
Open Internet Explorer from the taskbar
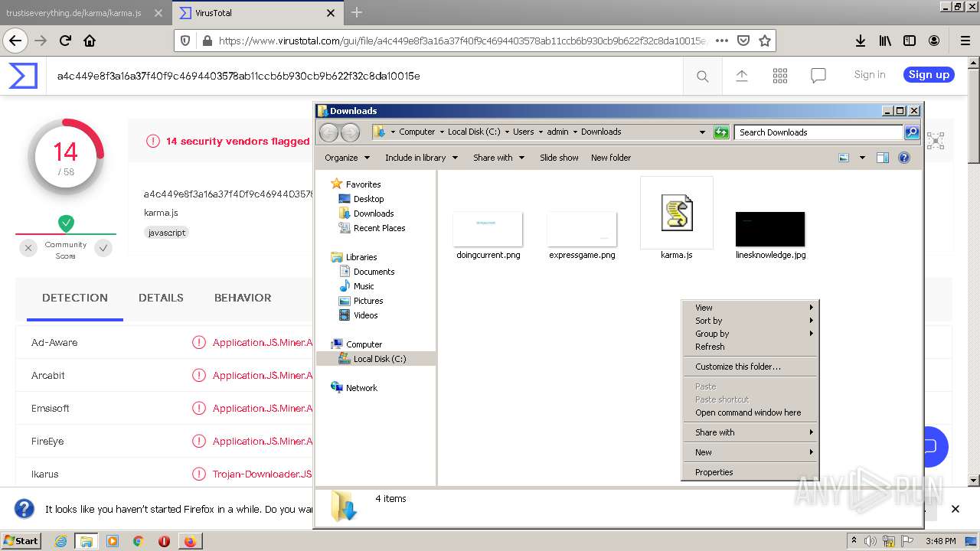click(x=60, y=541)
